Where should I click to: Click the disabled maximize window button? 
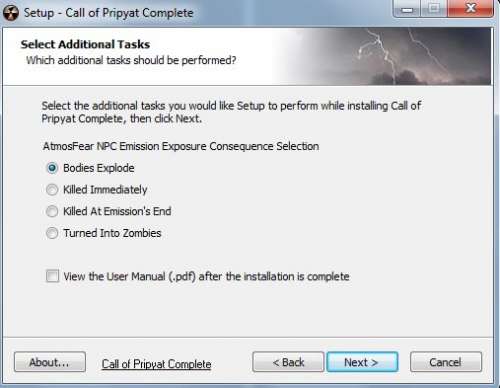(x=434, y=8)
